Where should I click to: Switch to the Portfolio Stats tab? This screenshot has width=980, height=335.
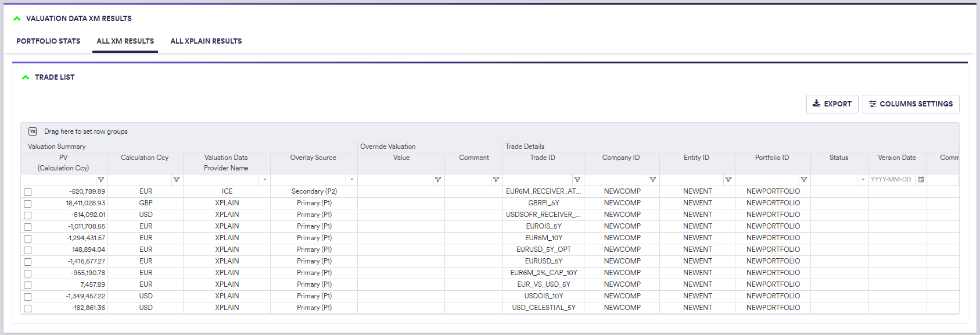click(48, 41)
